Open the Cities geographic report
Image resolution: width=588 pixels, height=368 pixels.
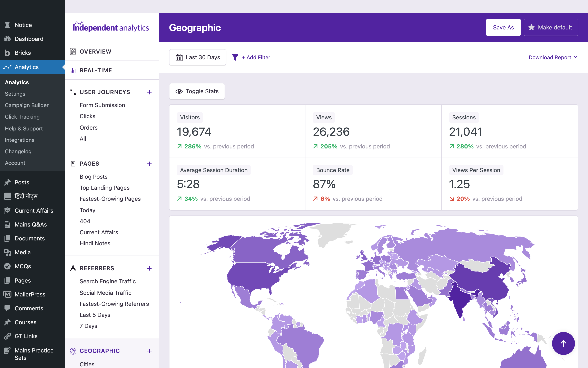(87, 364)
